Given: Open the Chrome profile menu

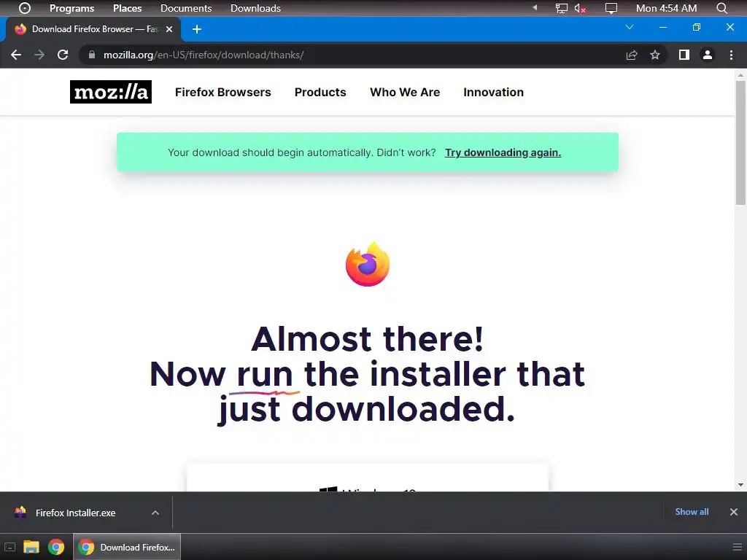Looking at the screenshot, I should tap(708, 55).
